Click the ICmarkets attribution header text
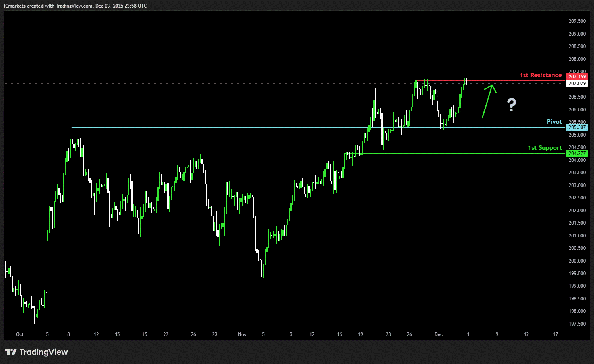The height and width of the screenshot is (364, 594). 75,6
